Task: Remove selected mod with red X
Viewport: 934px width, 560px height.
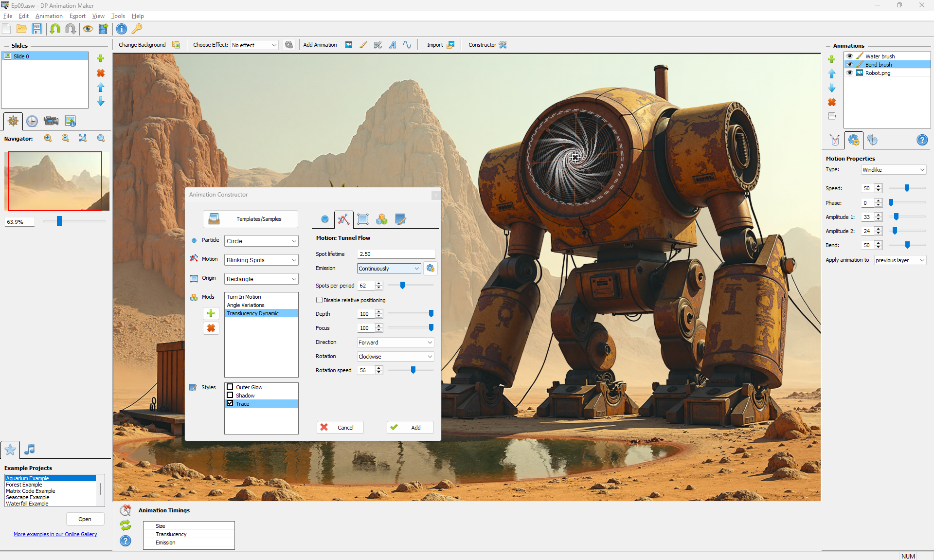Action: pos(211,328)
